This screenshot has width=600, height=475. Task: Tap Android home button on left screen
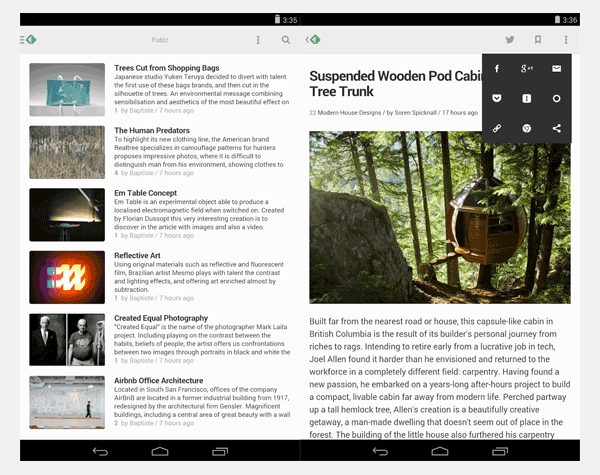(160, 452)
